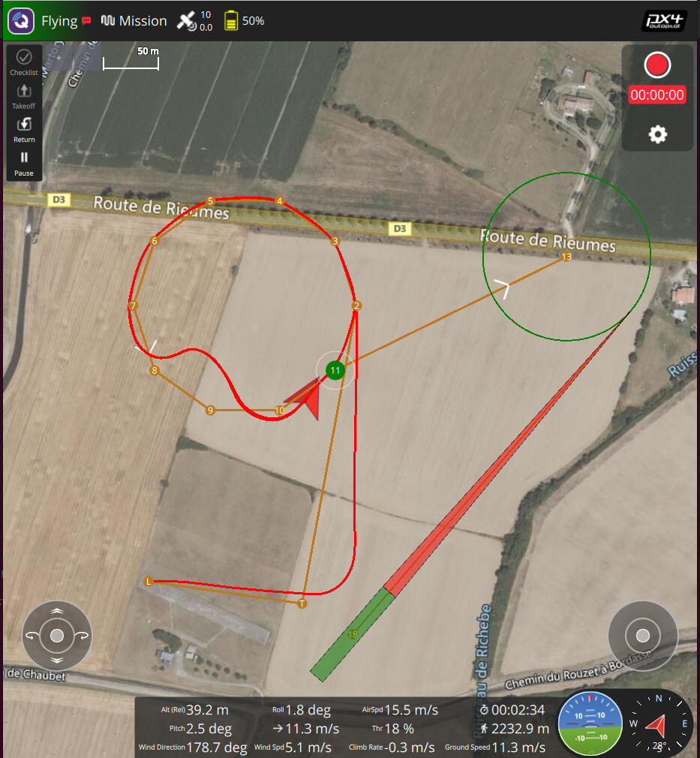
Task: Open the red vehicle messages icon
Action: 86,21
